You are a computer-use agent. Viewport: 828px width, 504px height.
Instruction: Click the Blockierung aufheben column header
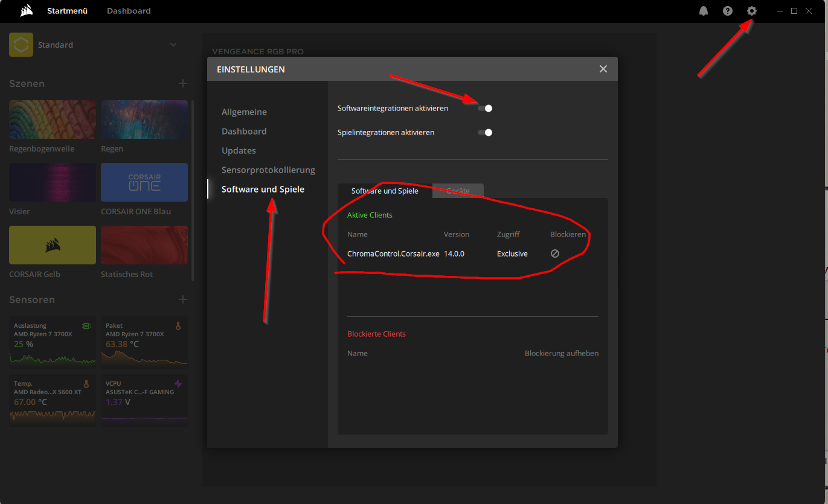point(562,353)
